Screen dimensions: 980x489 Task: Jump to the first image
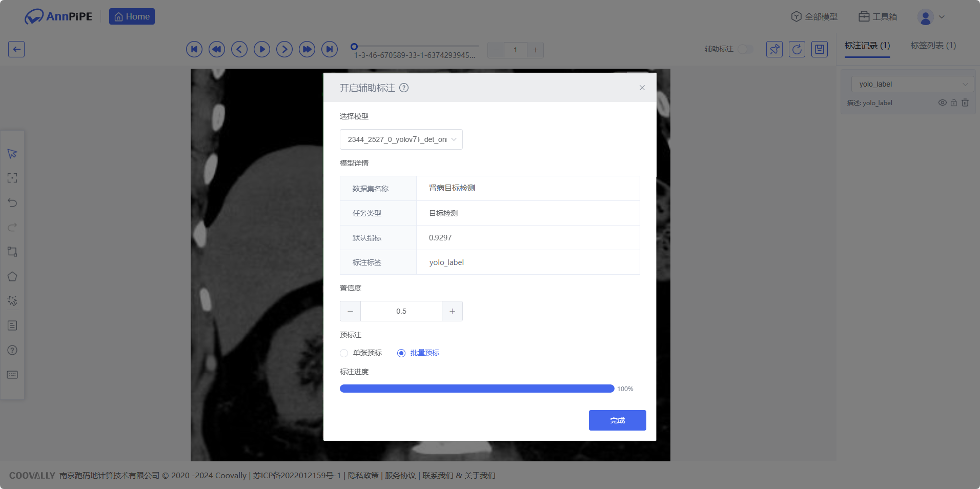[x=194, y=49]
